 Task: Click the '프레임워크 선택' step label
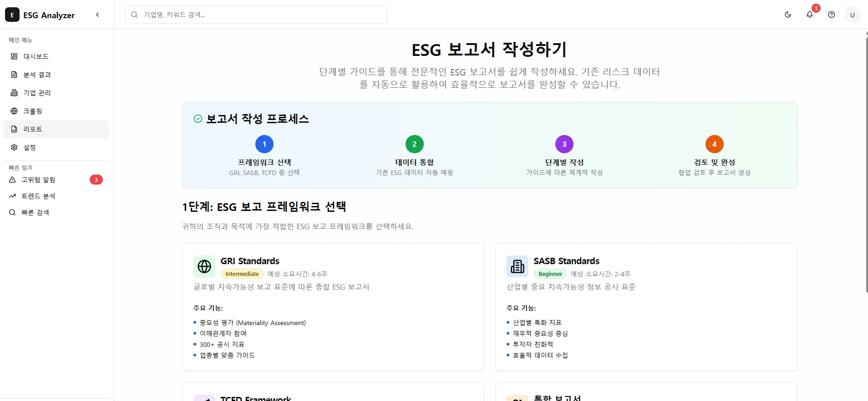pos(264,162)
